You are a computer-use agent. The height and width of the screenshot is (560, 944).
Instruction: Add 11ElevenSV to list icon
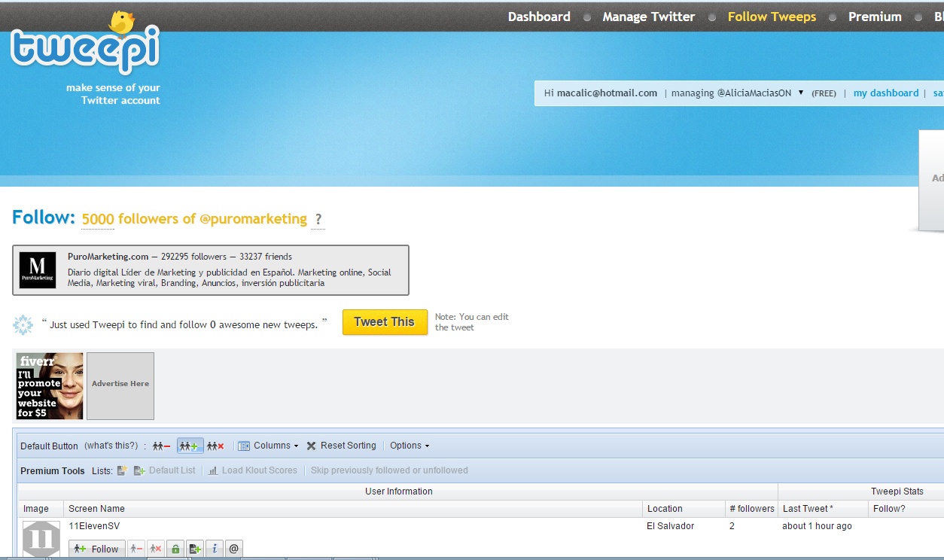[x=195, y=549]
